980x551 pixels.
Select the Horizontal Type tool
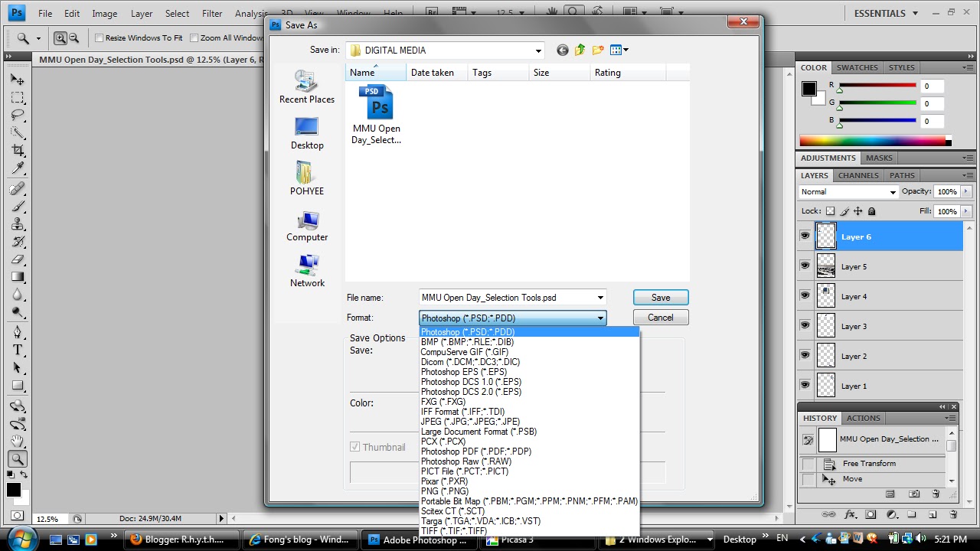click(18, 350)
